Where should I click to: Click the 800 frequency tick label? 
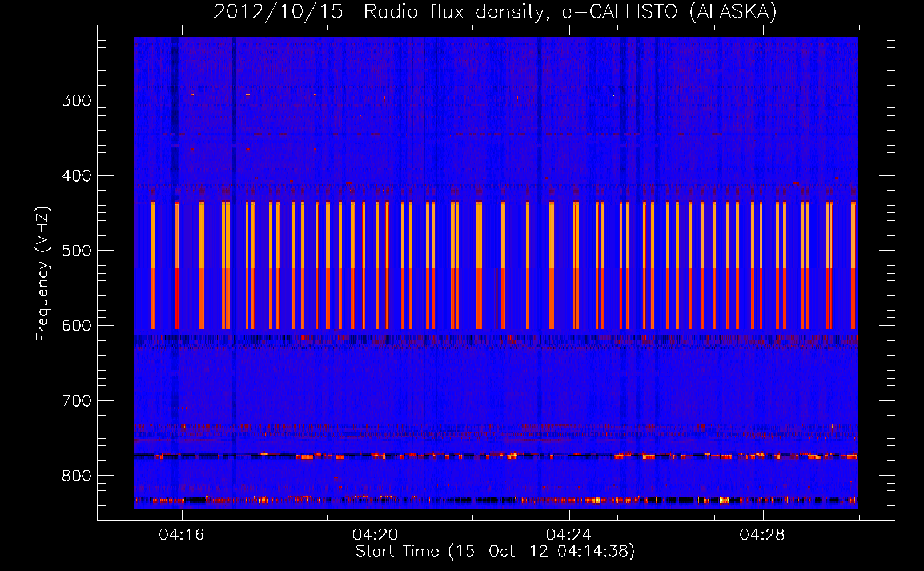tap(77, 476)
